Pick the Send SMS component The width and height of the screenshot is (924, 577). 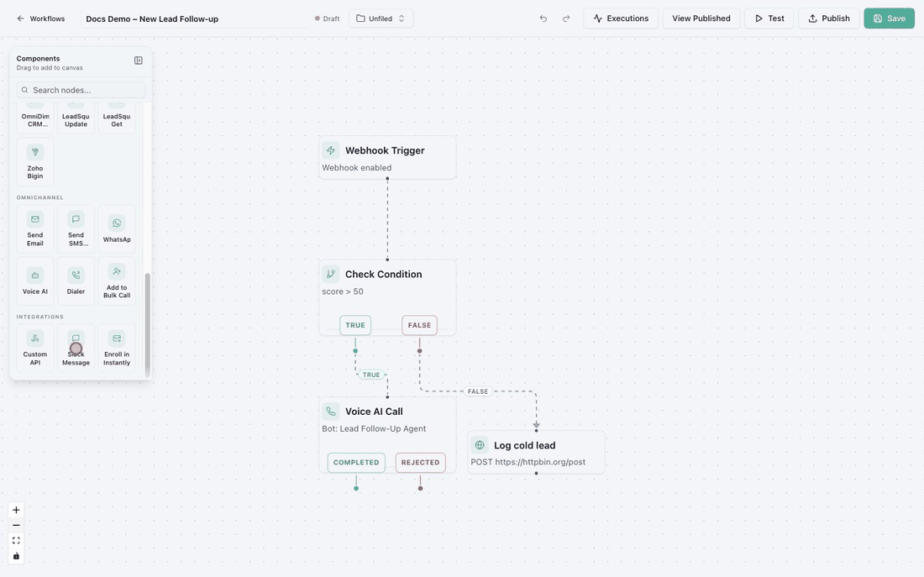[x=76, y=228]
